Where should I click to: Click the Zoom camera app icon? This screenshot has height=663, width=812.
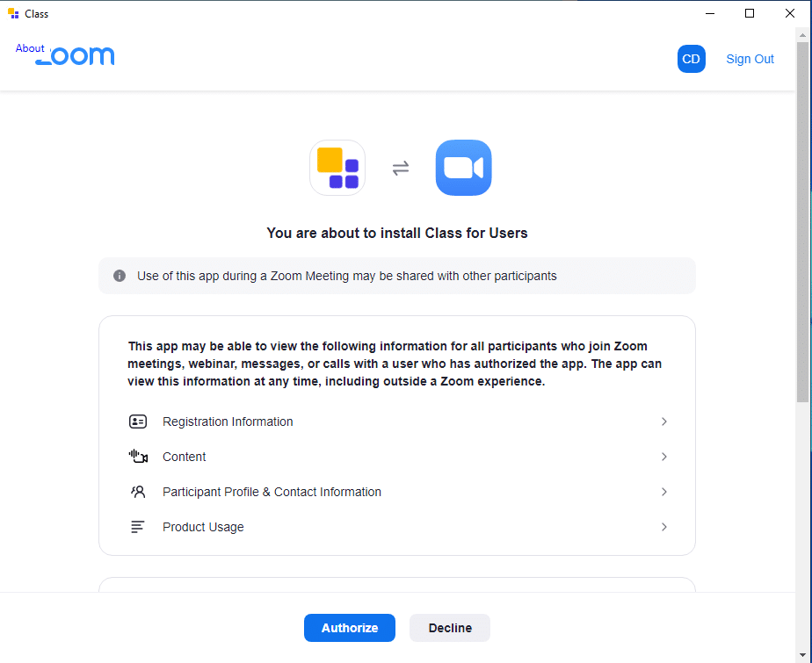coord(463,168)
